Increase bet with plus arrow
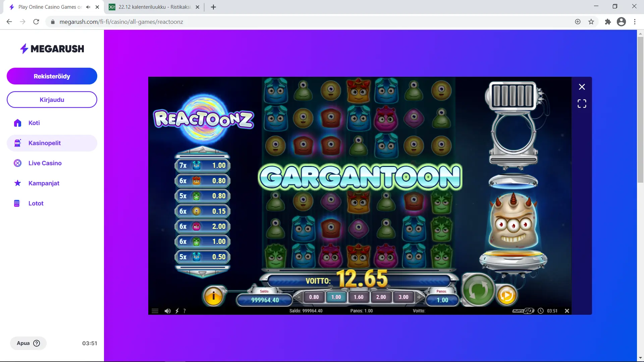This screenshot has height=362, width=644. 419,297
